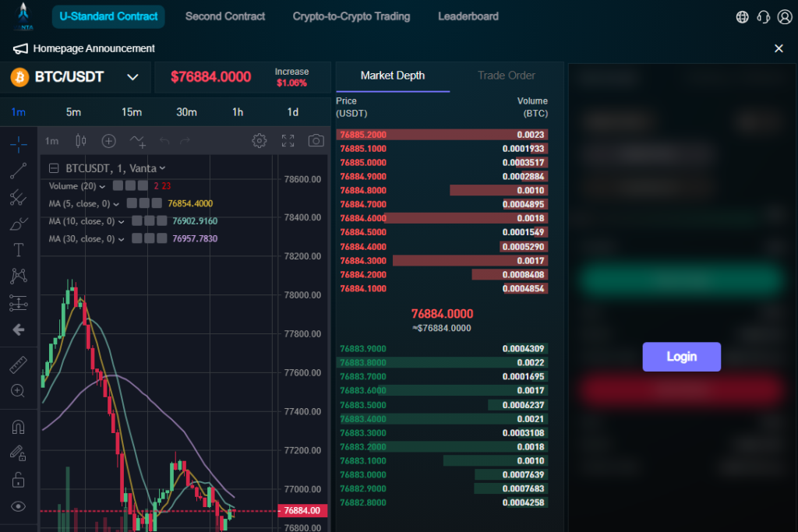
Task: Collapse the indicator legend box
Action: tap(54, 168)
